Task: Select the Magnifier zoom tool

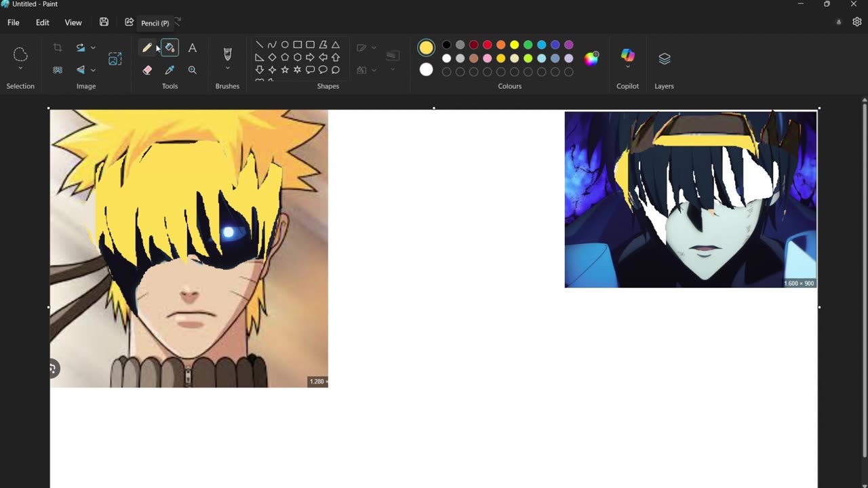Action: tap(193, 70)
